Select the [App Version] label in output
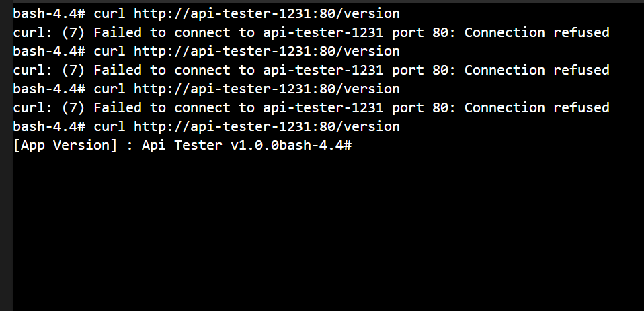This screenshot has width=644, height=311. 65,145
